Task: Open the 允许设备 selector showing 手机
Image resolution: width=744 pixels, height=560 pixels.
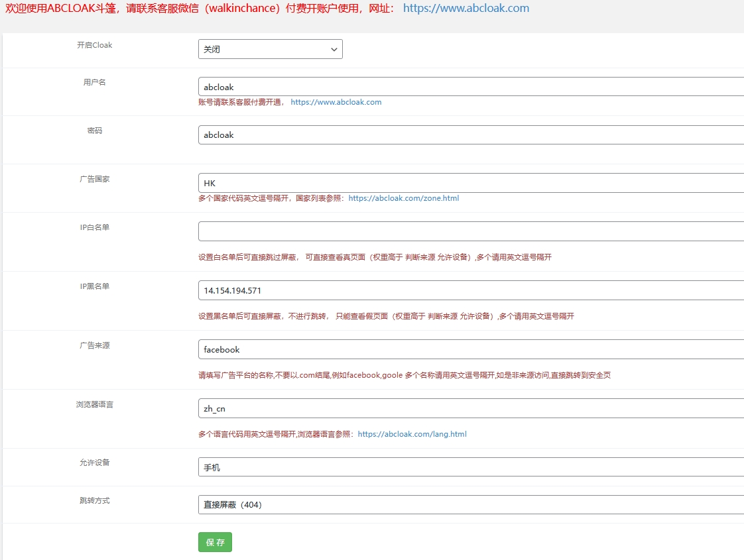Action: click(x=471, y=467)
